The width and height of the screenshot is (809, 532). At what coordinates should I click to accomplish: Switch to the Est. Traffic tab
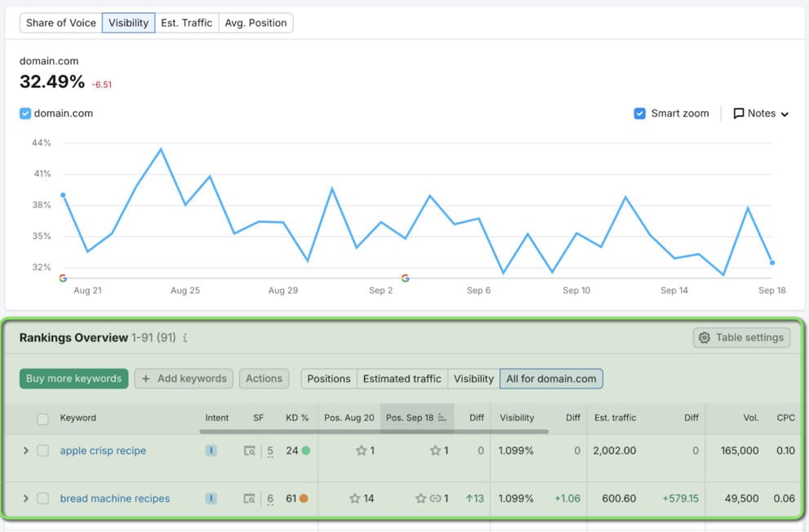point(186,23)
